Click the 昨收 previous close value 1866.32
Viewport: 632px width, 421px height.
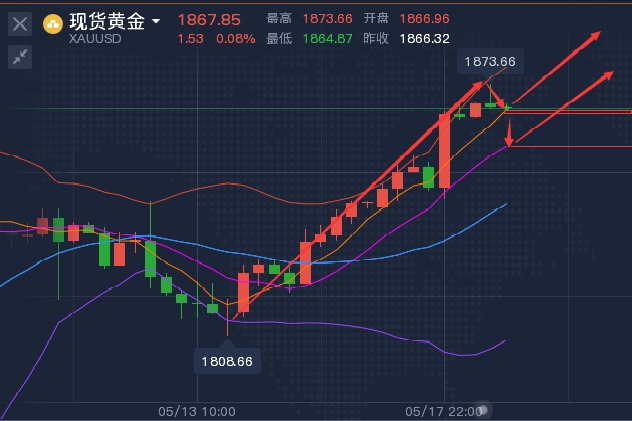click(423, 39)
